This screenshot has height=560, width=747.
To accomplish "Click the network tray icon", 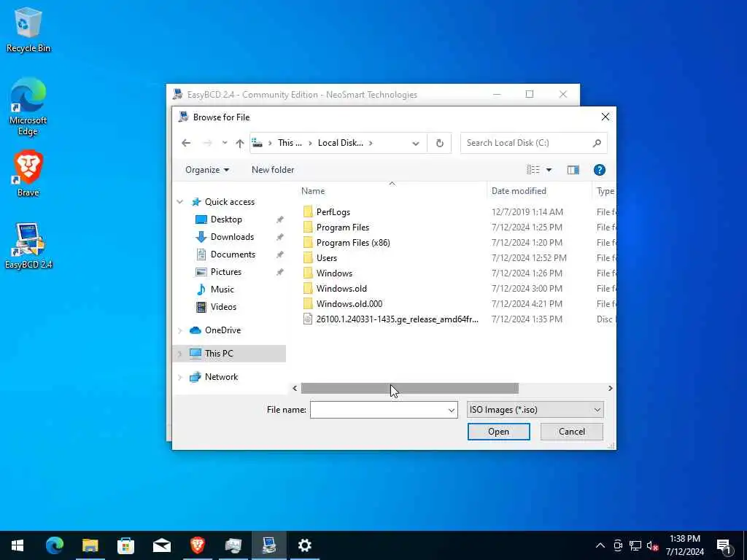I will 635,545.
